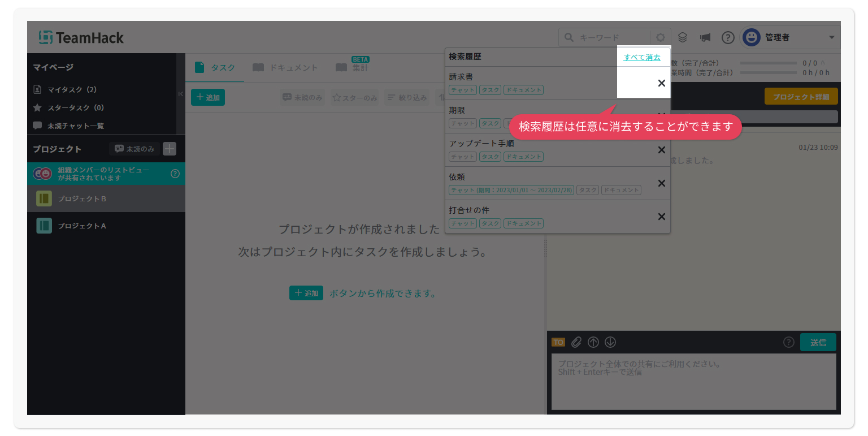
Task: Toggle 未読のみ filter in task toolbar
Action: pos(302,97)
